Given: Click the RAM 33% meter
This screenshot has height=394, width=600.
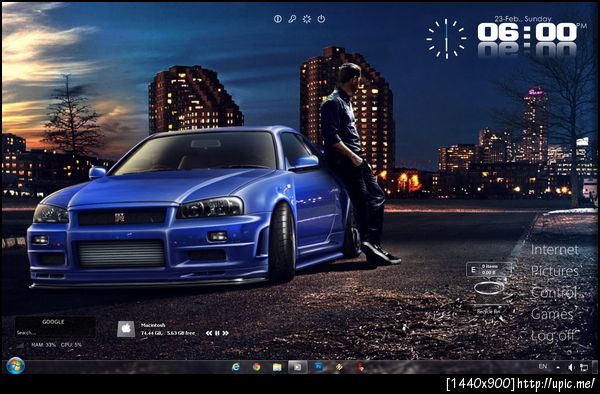Looking at the screenshot, I should [x=43, y=345].
